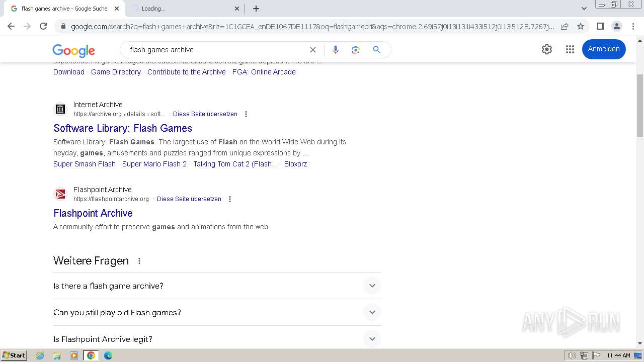644x362 pixels.
Task: Go back with the browser back arrow
Action: point(11,26)
